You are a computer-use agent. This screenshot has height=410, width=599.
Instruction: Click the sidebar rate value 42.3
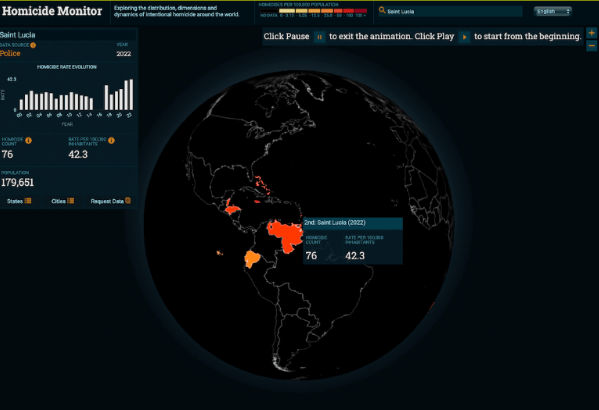point(78,154)
